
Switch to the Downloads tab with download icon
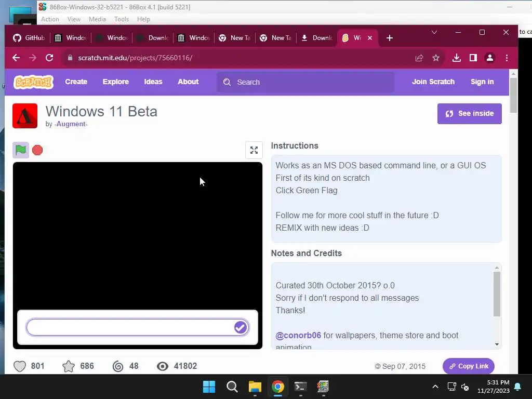(317, 37)
